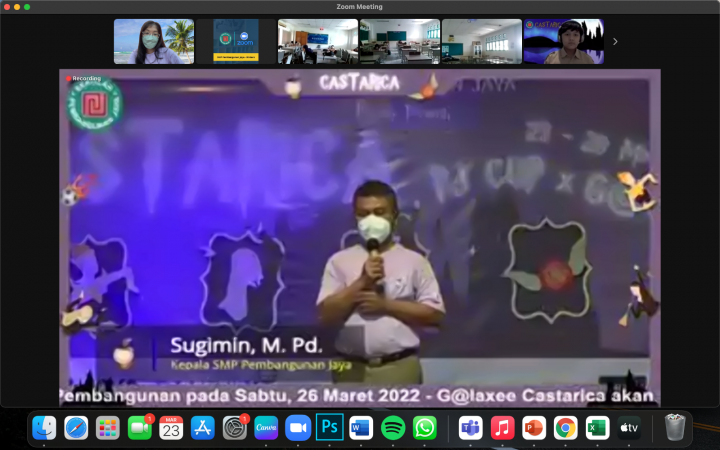720x450 pixels.
Task: Click the Zoom app dock icon
Action: click(298, 428)
